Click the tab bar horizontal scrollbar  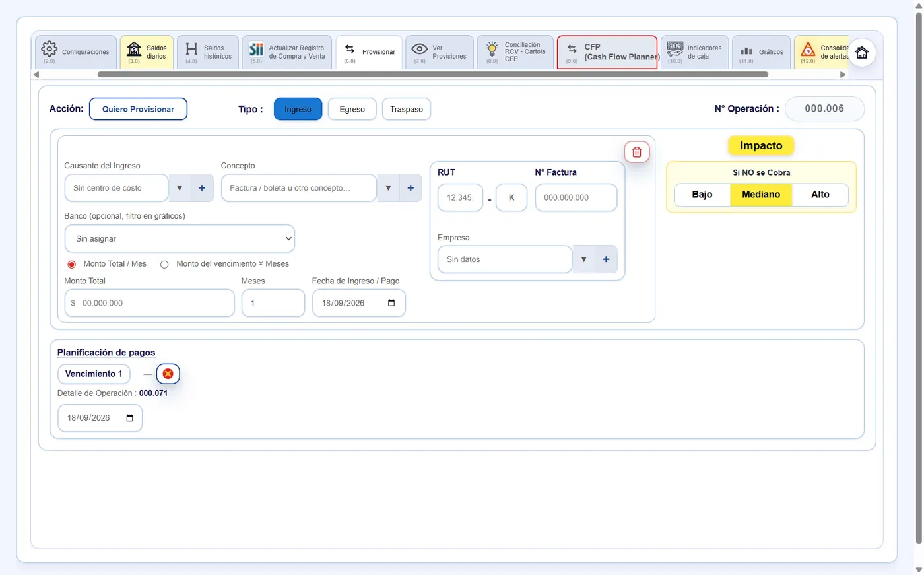432,75
